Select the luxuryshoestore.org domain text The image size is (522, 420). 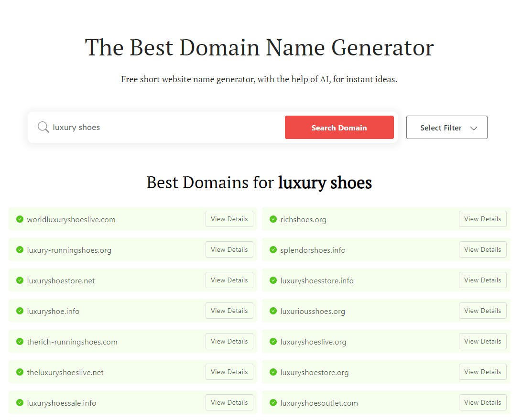pyautogui.click(x=315, y=373)
